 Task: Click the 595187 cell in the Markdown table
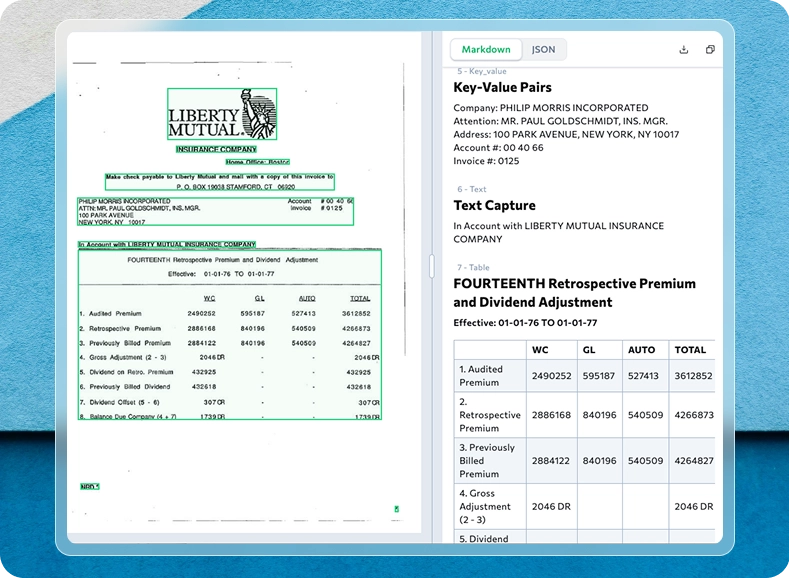(598, 375)
